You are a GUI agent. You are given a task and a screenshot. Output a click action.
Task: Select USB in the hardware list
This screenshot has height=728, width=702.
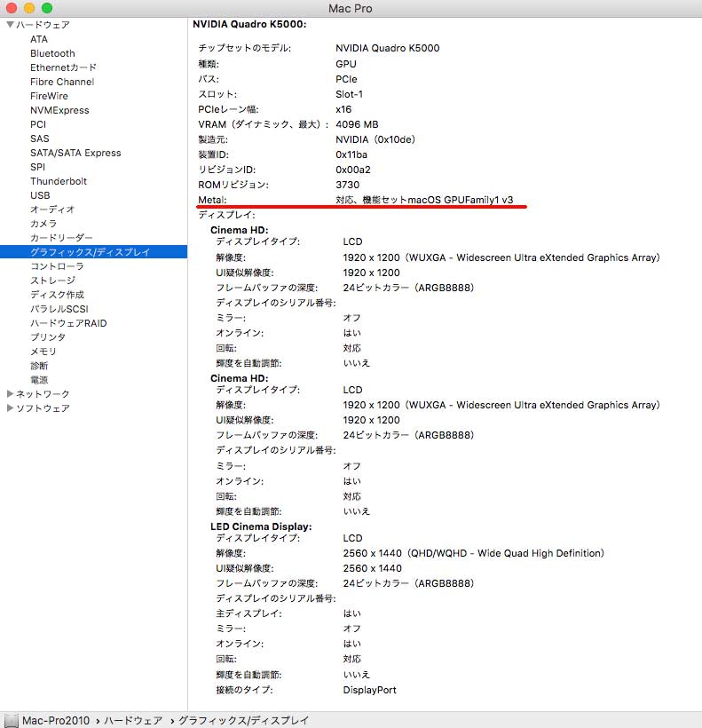pos(40,195)
